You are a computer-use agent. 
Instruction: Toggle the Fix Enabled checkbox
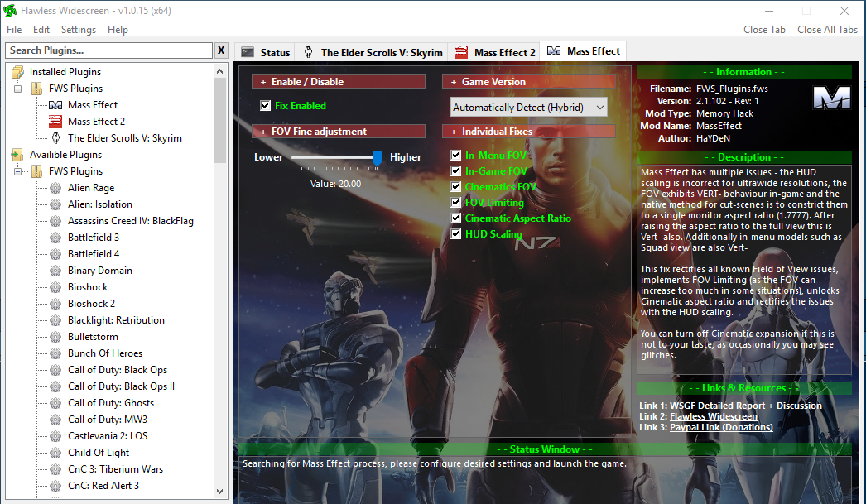click(266, 105)
